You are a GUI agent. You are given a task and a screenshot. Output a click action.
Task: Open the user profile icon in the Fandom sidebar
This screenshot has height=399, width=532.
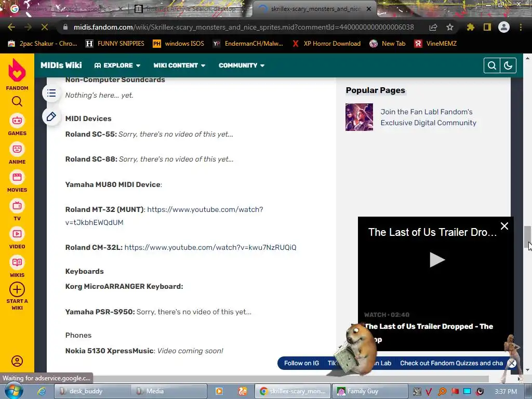pos(17,361)
